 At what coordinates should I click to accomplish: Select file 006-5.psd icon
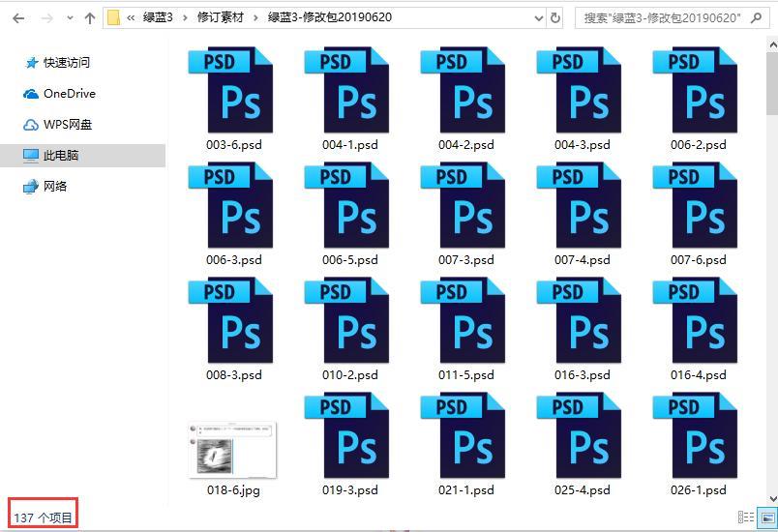[346, 204]
